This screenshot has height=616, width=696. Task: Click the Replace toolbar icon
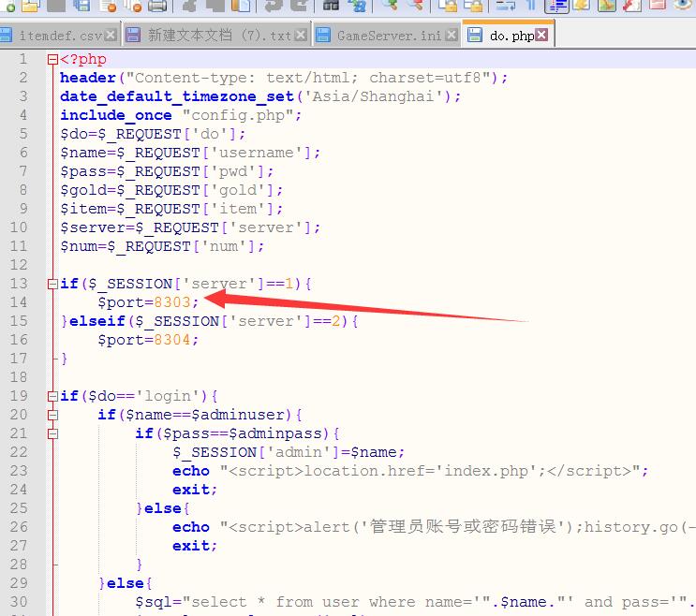click(357, 6)
